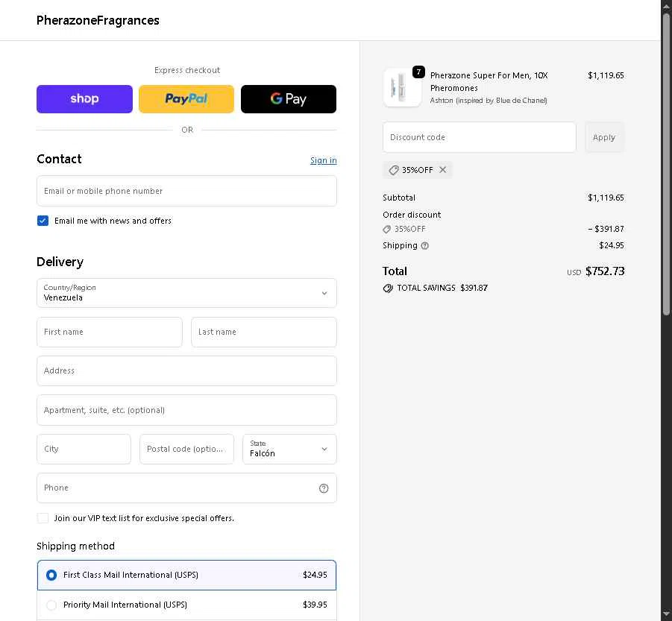Screen dimensions: 672x621
Task: Open the Shipping info help icon
Action: [424, 246]
